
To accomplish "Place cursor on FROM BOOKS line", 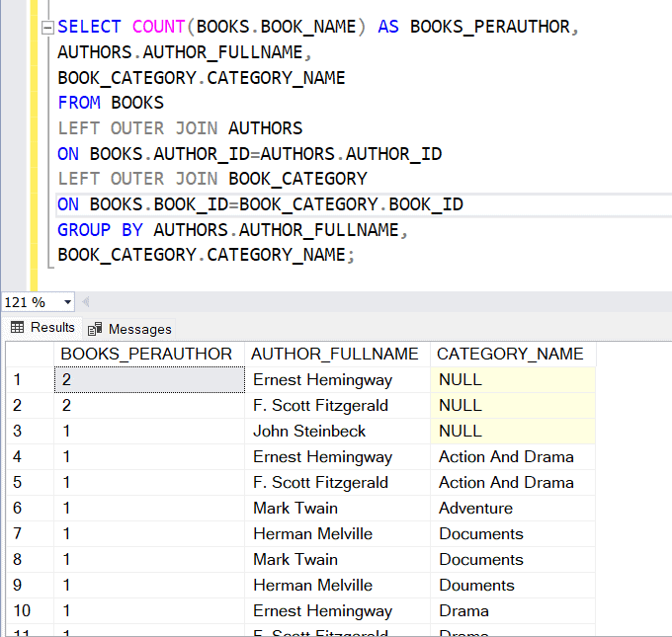I will 111,103.
